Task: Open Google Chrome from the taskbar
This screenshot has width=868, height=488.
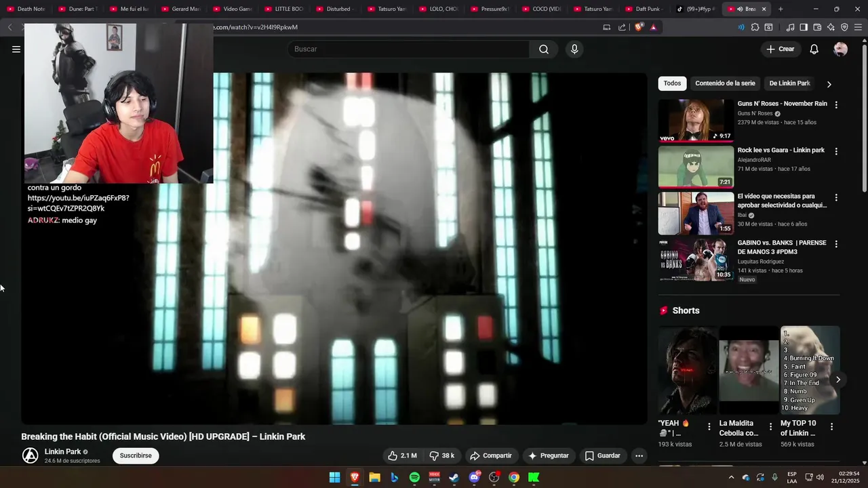Action: [x=514, y=477]
